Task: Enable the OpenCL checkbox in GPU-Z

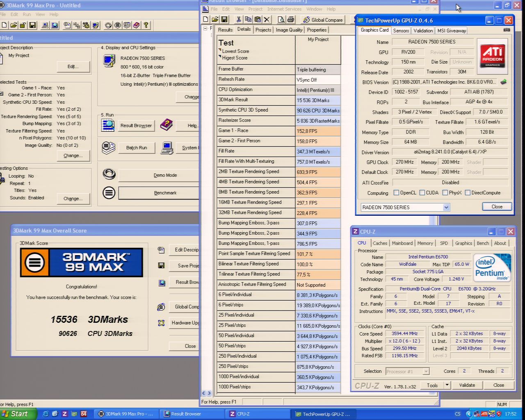Action: pyautogui.click(x=396, y=192)
